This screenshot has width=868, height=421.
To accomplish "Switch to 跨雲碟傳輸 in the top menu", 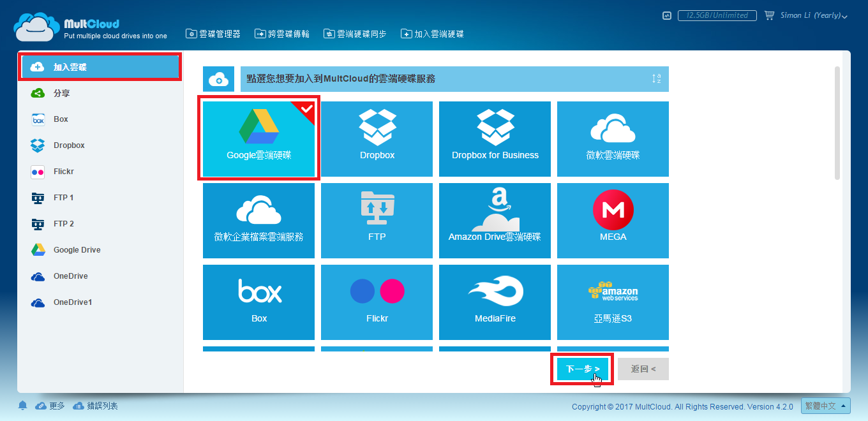I will (x=281, y=33).
